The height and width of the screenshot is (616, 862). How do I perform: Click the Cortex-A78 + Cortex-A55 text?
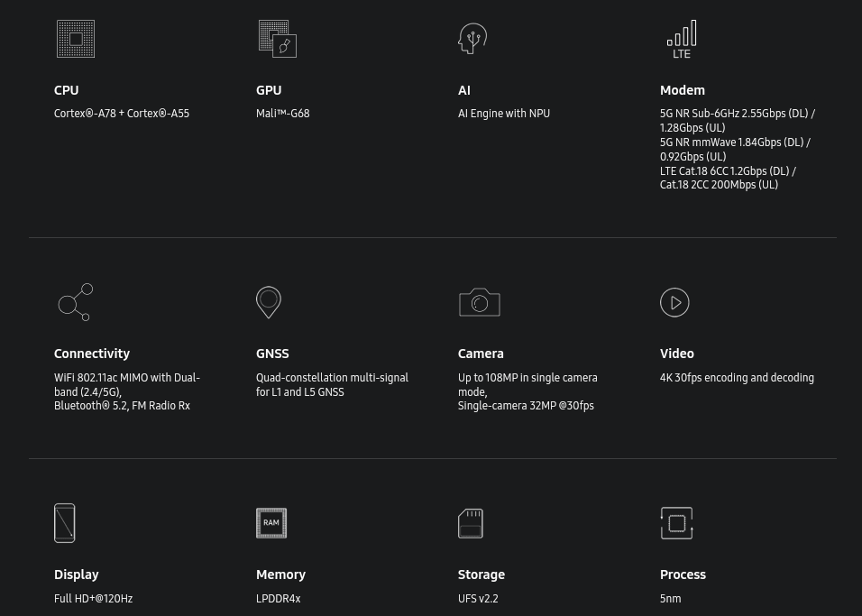[x=122, y=114]
